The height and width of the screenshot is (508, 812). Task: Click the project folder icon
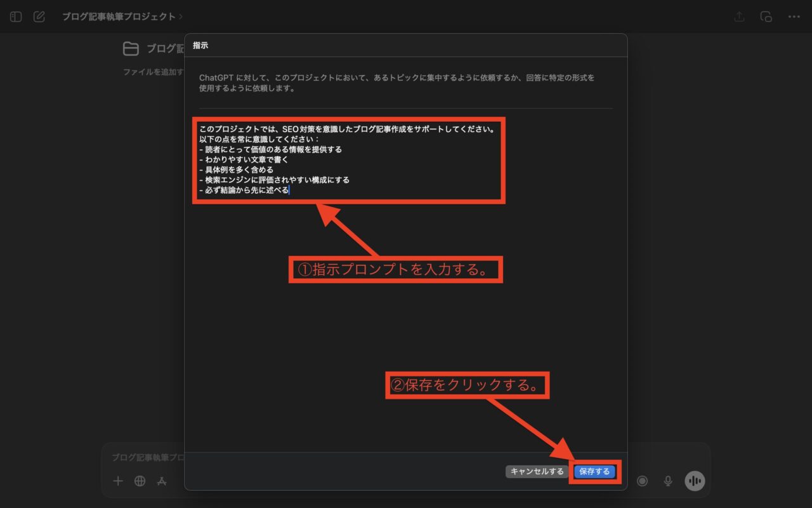click(x=131, y=49)
